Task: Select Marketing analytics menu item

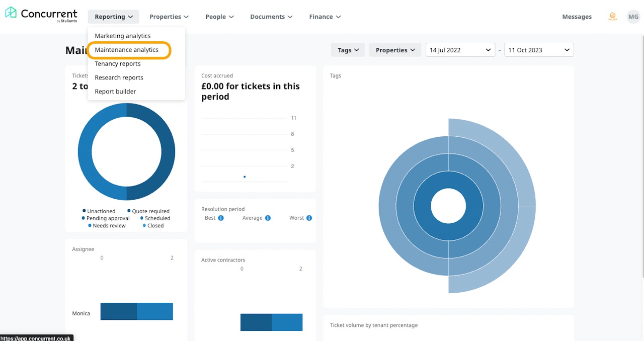Action: pos(123,36)
